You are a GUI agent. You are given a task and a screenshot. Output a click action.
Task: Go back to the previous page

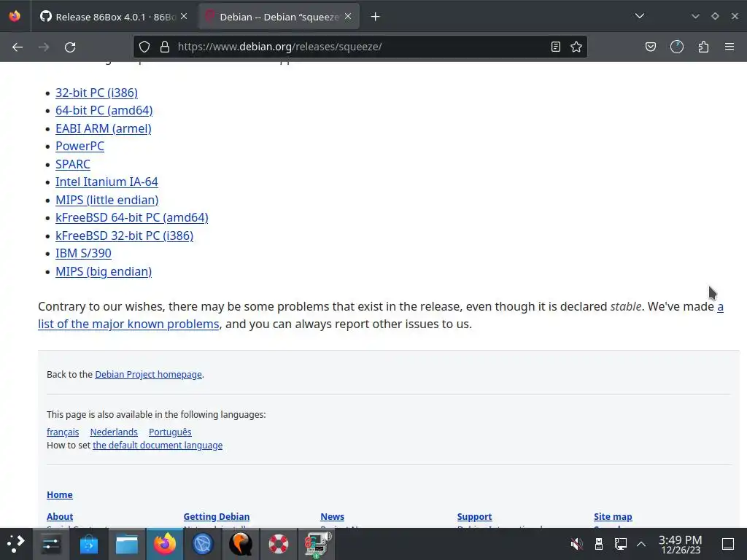coord(18,47)
